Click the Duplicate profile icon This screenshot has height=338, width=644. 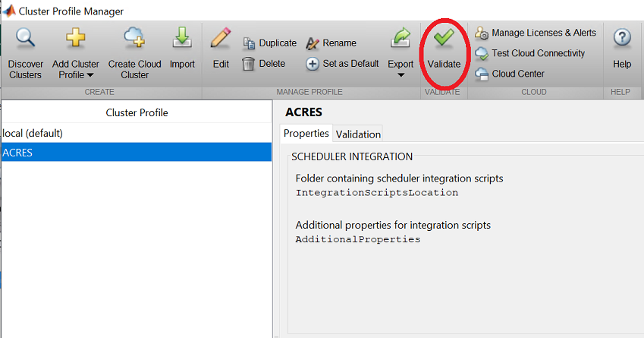pos(249,43)
